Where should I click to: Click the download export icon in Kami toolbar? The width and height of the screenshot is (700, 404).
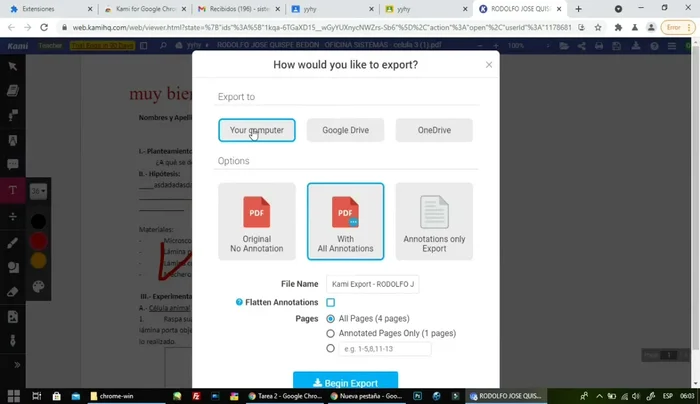[636, 46]
